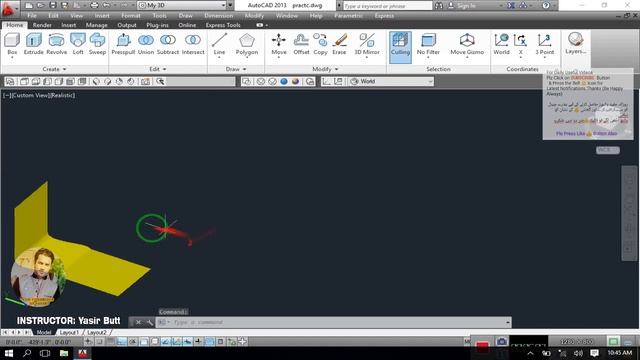Click the WCS button below the ViewCube
The width and height of the screenshot is (640, 360).
tap(607, 150)
